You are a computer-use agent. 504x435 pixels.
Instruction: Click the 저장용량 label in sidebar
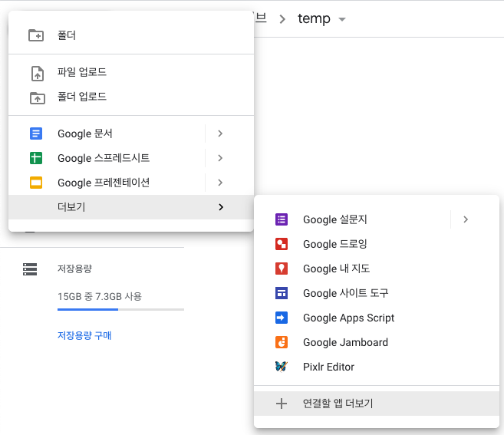coord(74,269)
